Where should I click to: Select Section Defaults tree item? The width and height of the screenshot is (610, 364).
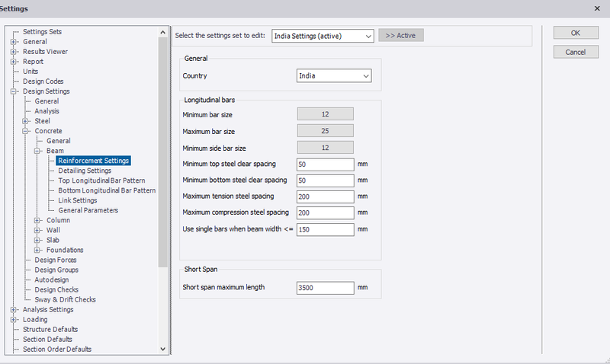(x=47, y=339)
